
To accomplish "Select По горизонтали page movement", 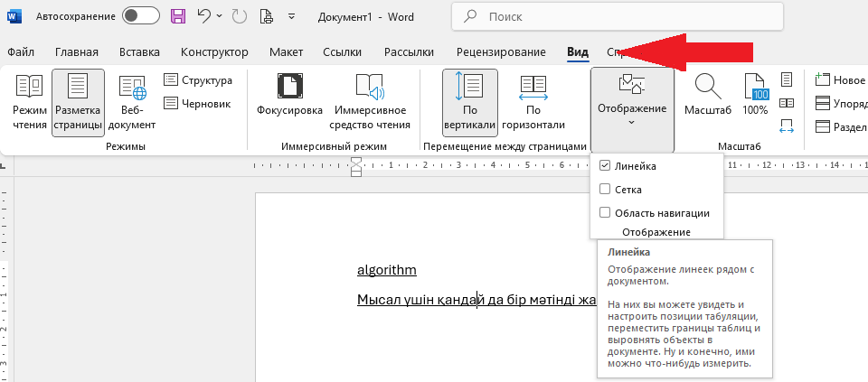I will (x=533, y=103).
